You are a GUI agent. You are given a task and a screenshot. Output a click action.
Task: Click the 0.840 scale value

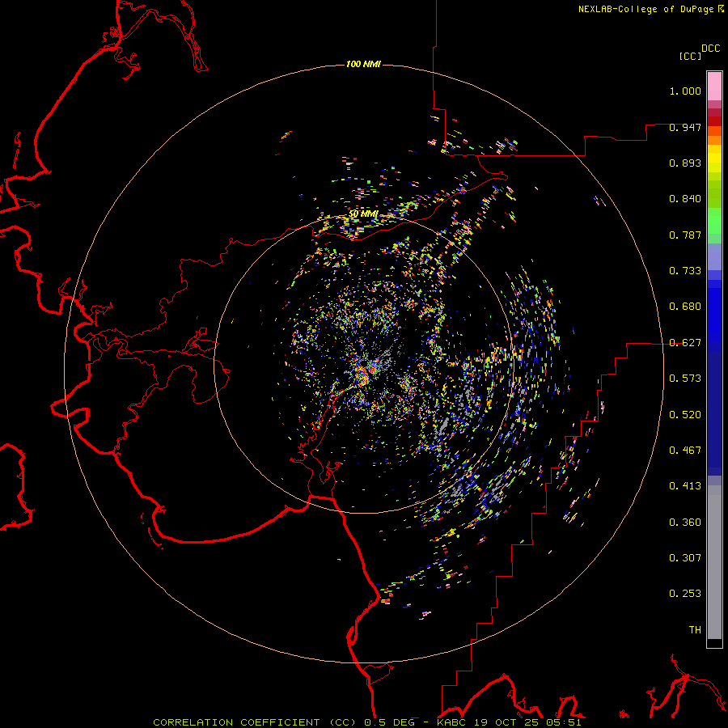(685, 199)
